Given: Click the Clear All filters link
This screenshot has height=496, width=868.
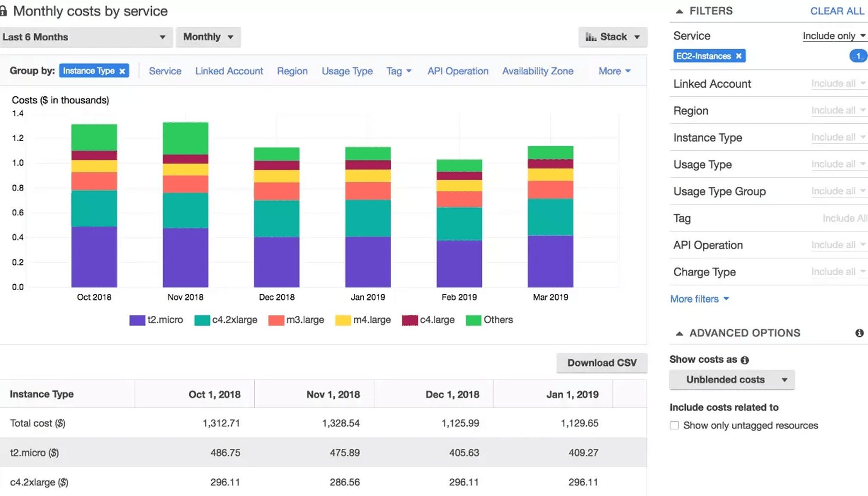Looking at the screenshot, I should (x=837, y=11).
